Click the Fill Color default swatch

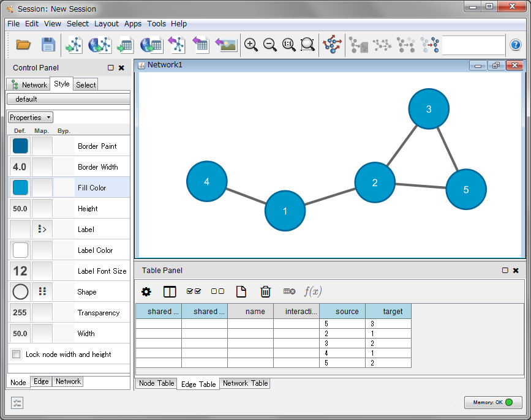[20, 188]
